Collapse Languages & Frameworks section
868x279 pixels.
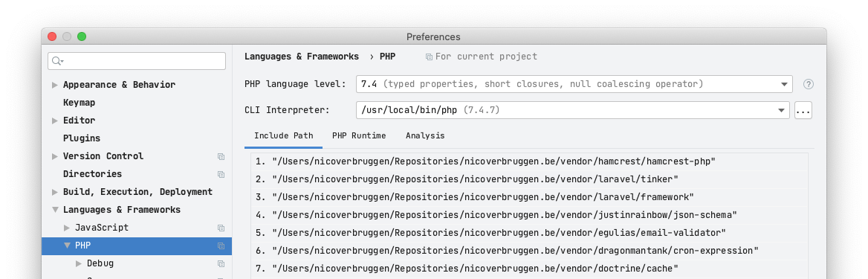point(55,210)
